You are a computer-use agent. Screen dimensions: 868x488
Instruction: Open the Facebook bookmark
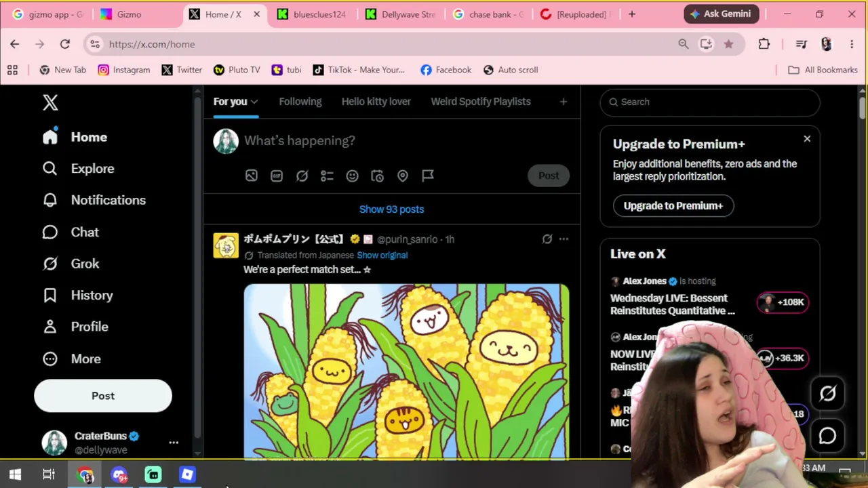[446, 70]
